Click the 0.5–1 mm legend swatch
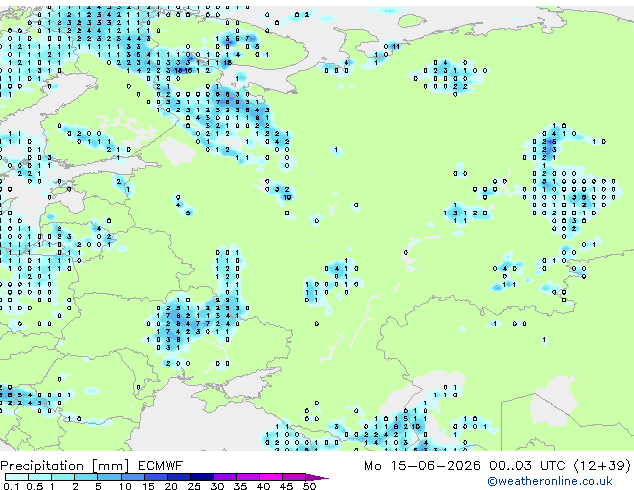 (40, 477)
